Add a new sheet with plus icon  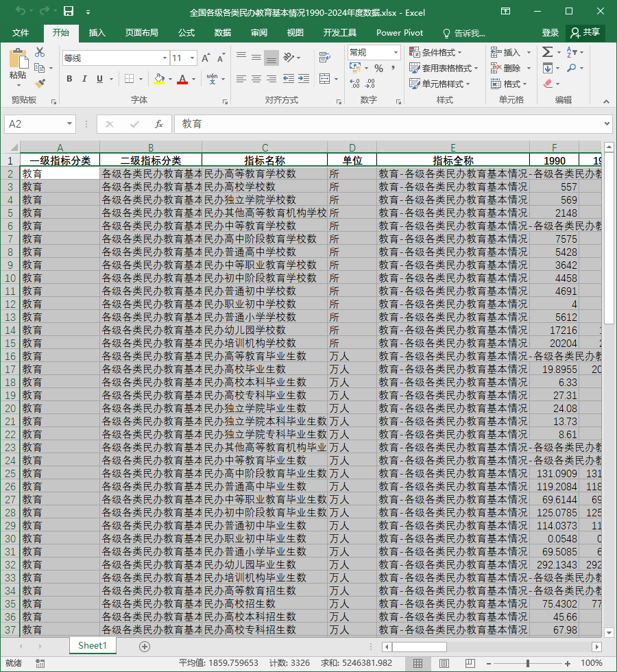[145, 646]
